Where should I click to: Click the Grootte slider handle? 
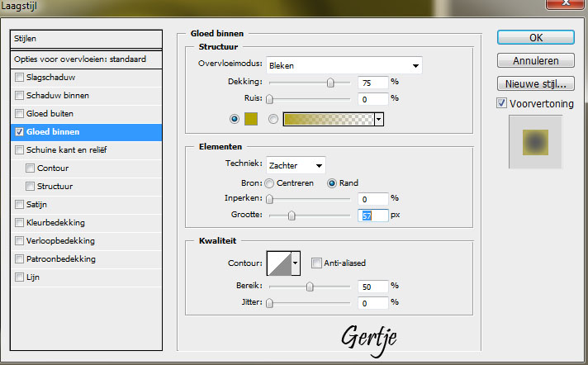coord(292,216)
